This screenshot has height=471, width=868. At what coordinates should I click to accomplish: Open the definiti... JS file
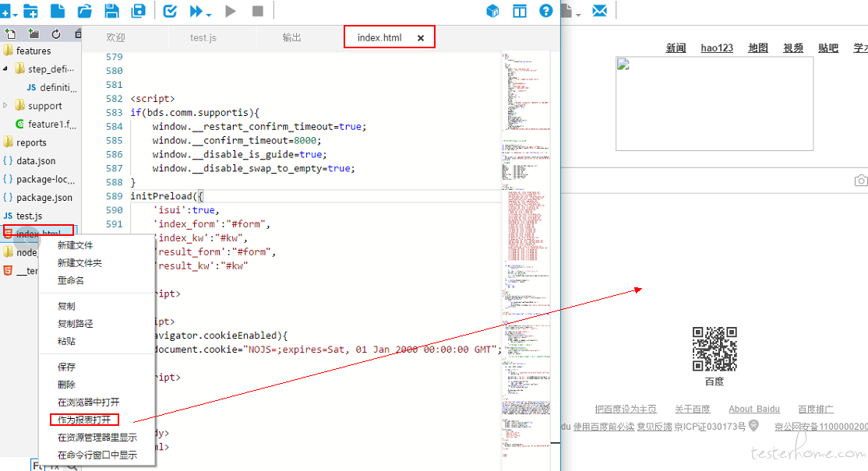click(58, 87)
